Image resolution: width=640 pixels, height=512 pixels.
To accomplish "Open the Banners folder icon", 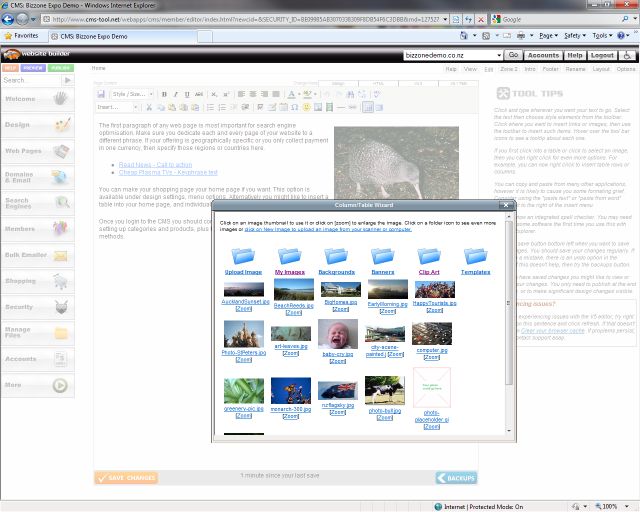I will pyautogui.click(x=382, y=256).
